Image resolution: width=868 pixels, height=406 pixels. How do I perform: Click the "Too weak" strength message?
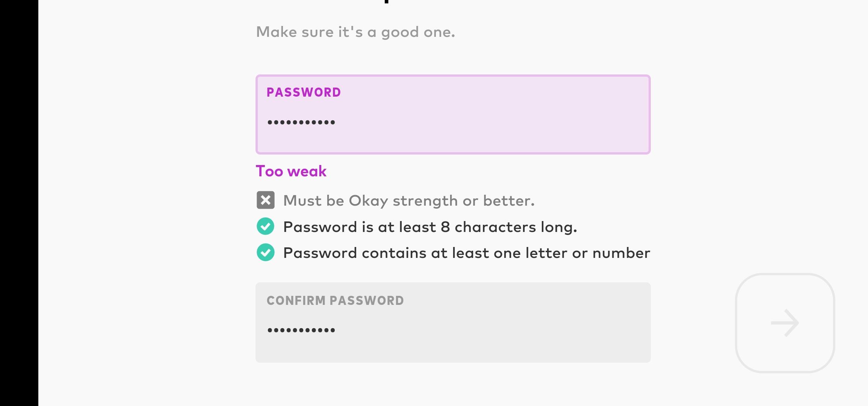click(x=291, y=171)
